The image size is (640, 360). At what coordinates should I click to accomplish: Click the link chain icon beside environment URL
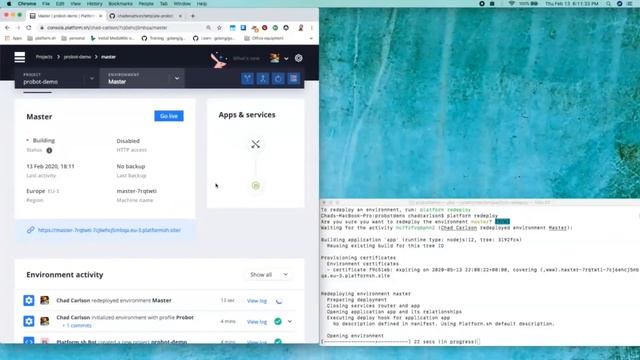[x=31, y=230]
